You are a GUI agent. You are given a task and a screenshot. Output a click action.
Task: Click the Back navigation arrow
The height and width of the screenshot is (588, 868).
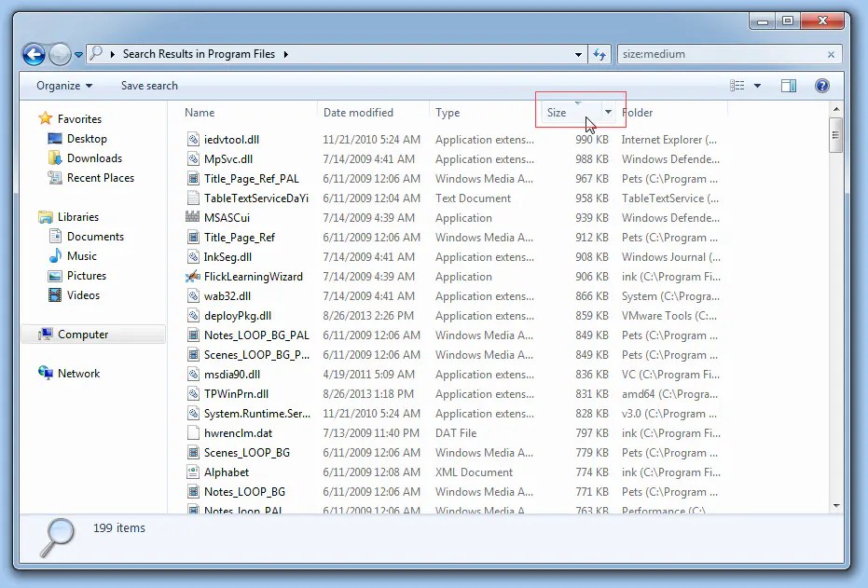(x=34, y=54)
